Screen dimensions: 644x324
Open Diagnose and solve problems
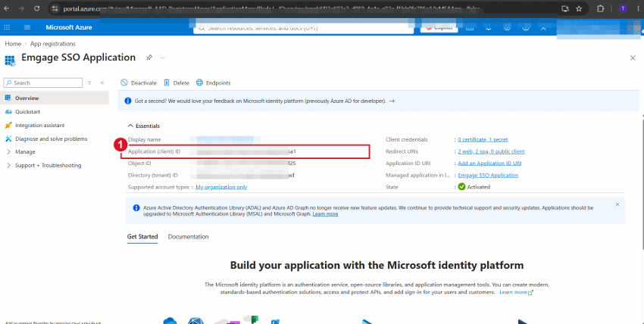pyautogui.click(x=46, y=139)
